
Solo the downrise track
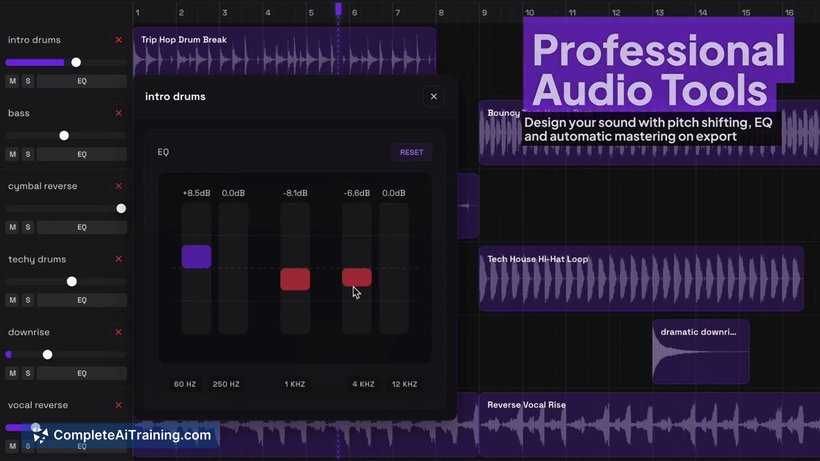pos(28,373)
